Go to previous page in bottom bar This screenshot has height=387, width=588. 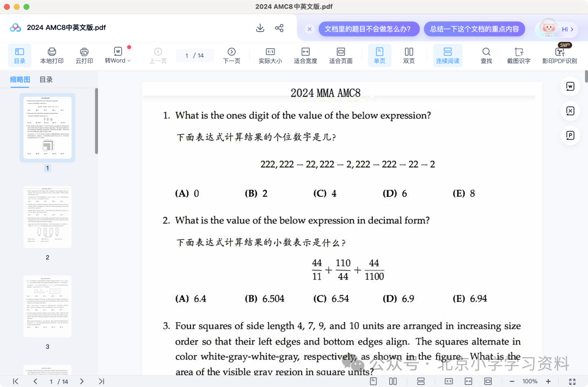point(35,382)
